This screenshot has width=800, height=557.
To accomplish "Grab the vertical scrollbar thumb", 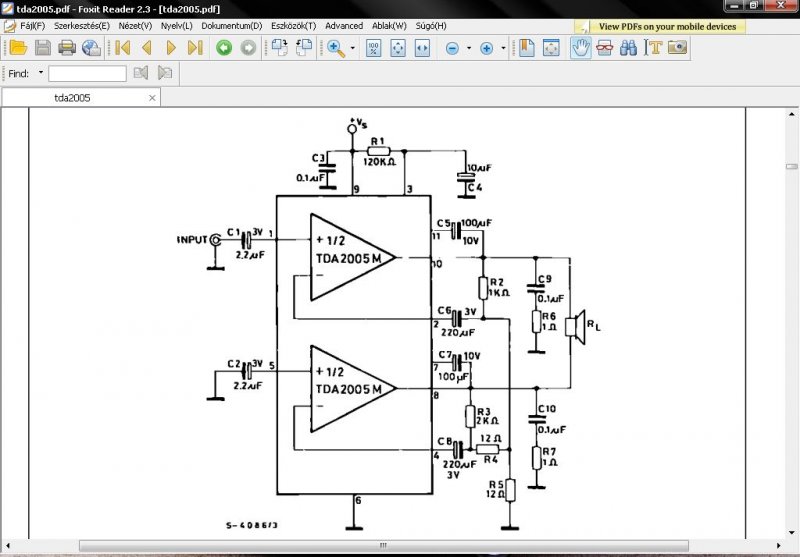I will click(791, 166).
